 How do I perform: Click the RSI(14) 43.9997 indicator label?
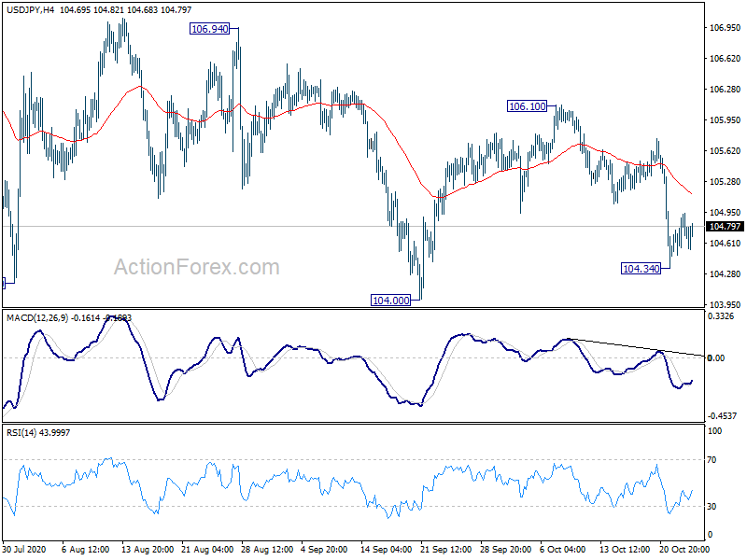pos(38,432)
